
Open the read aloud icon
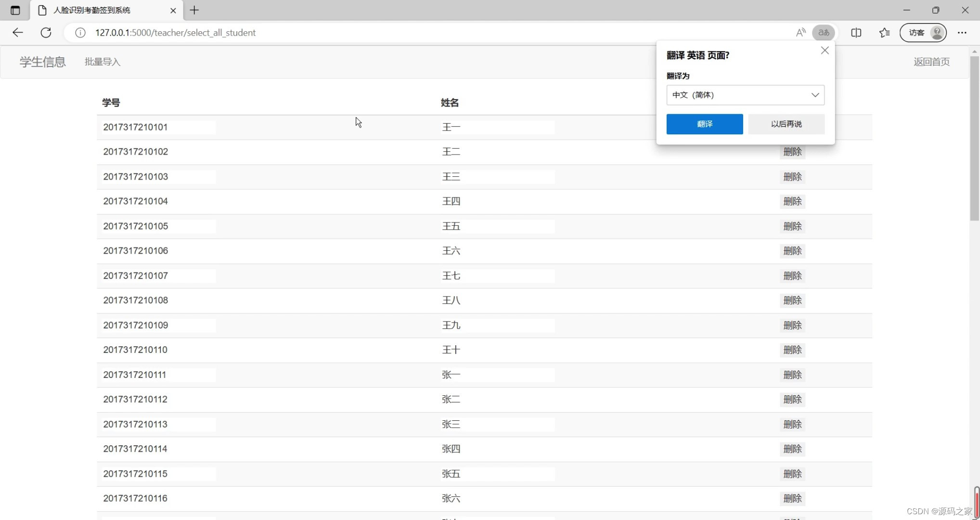tap(800, 32)
